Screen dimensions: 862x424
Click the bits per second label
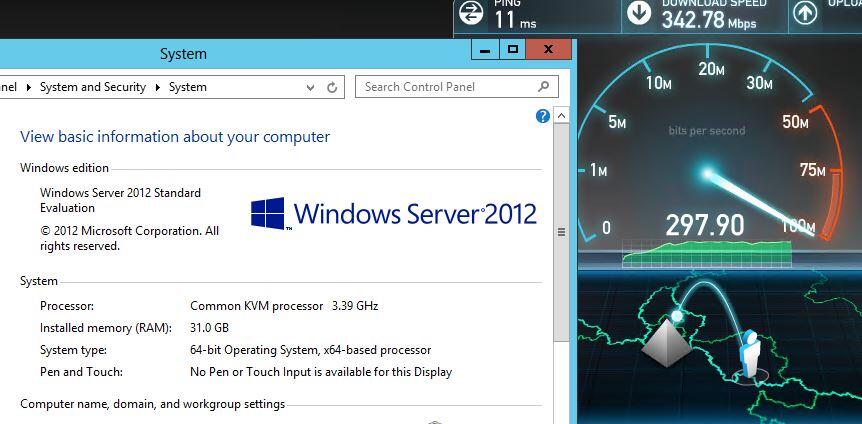pos(706,131)
